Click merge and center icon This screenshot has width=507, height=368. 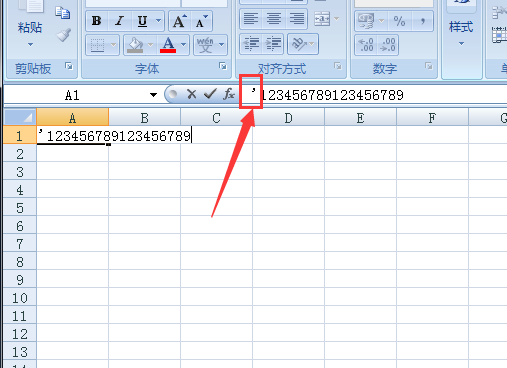[x=322, y=19]
